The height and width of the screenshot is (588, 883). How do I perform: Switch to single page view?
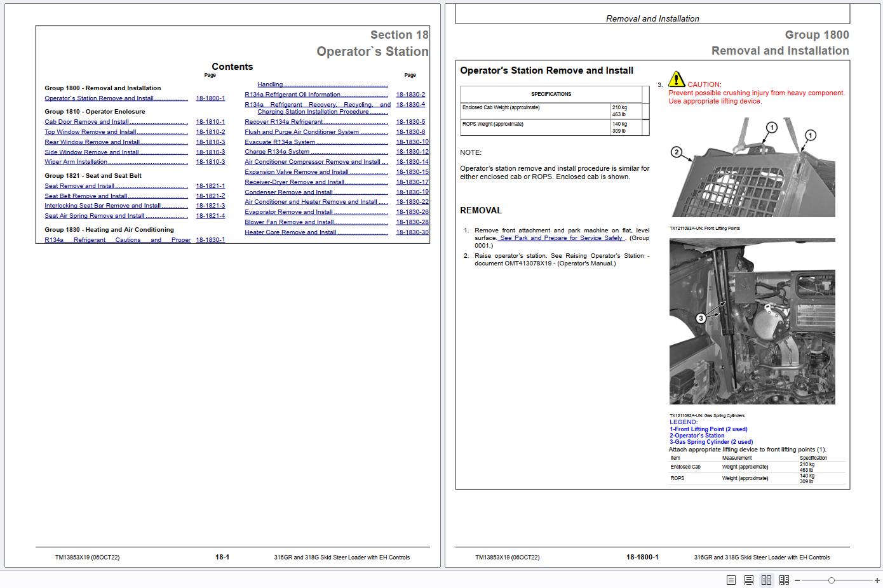pyautogui.click(x=731, y=580)
